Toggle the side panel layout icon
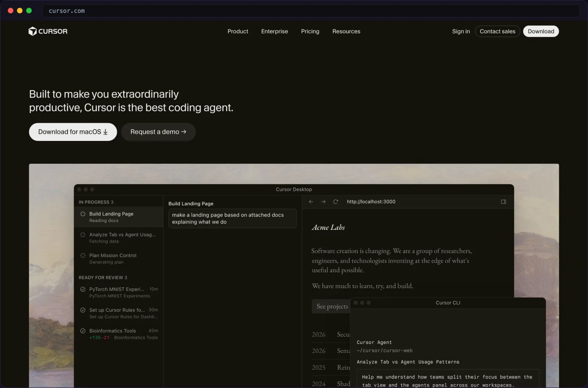 503,202
